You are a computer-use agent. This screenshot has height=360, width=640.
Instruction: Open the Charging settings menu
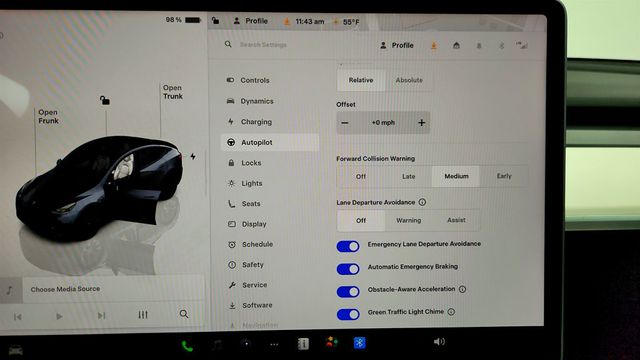point(249,122)
